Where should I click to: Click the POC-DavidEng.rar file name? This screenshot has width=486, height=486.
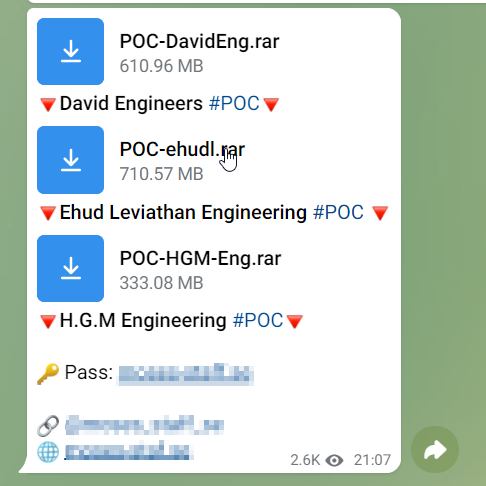coord(199,42)
